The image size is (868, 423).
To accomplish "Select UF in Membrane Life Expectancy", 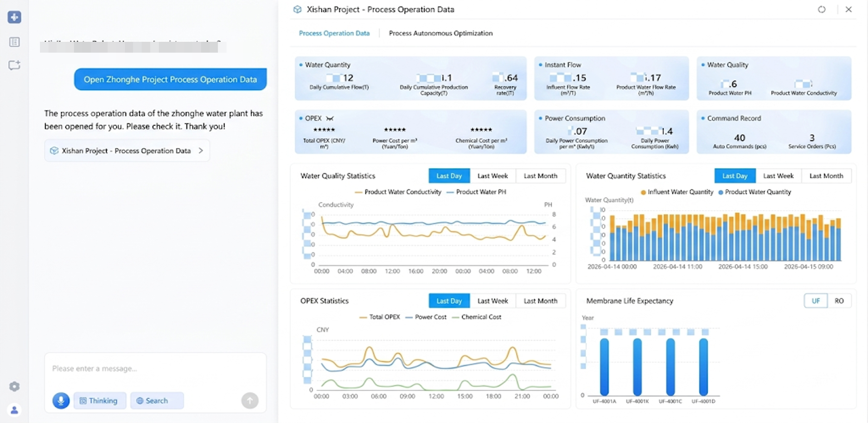I will 816,301.
